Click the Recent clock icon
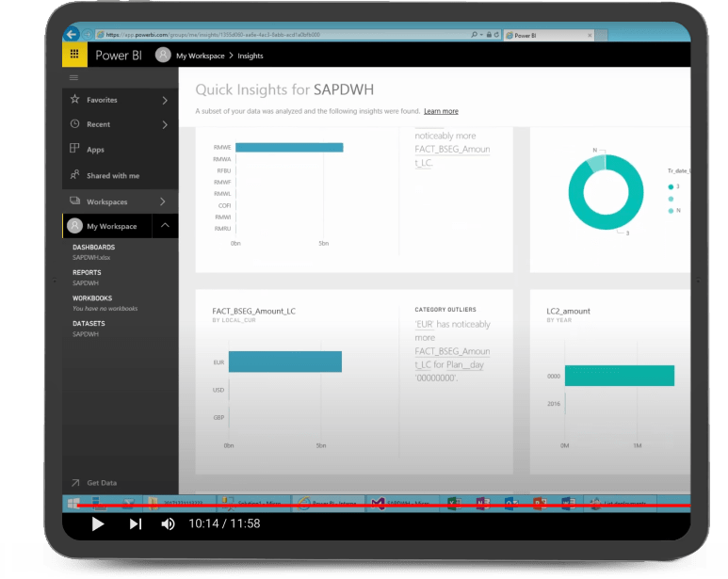 [74, 124]
